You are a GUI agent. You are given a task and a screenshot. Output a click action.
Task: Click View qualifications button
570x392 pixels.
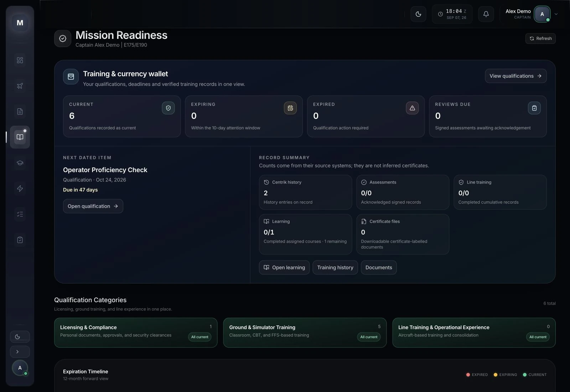[515, 76]
